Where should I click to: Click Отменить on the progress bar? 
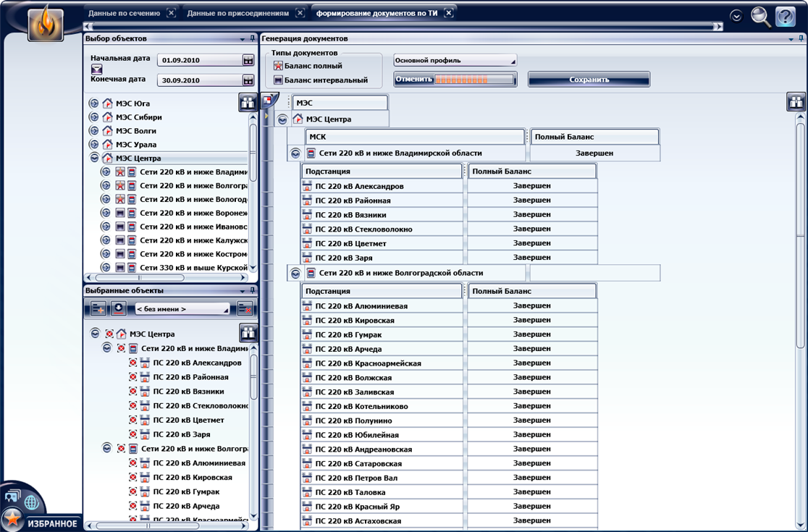pyautogui.click(x=414, y=80)
